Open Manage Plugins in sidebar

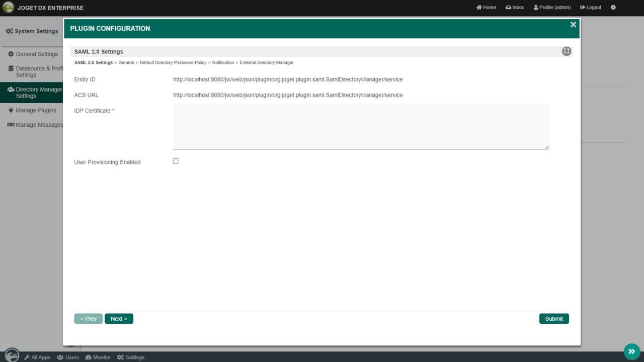click(x=32, y=110)
